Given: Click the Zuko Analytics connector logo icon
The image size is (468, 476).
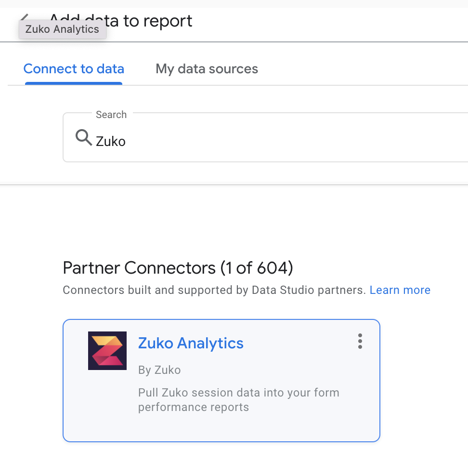Looking at the screenshot, I should coord(107,350).
